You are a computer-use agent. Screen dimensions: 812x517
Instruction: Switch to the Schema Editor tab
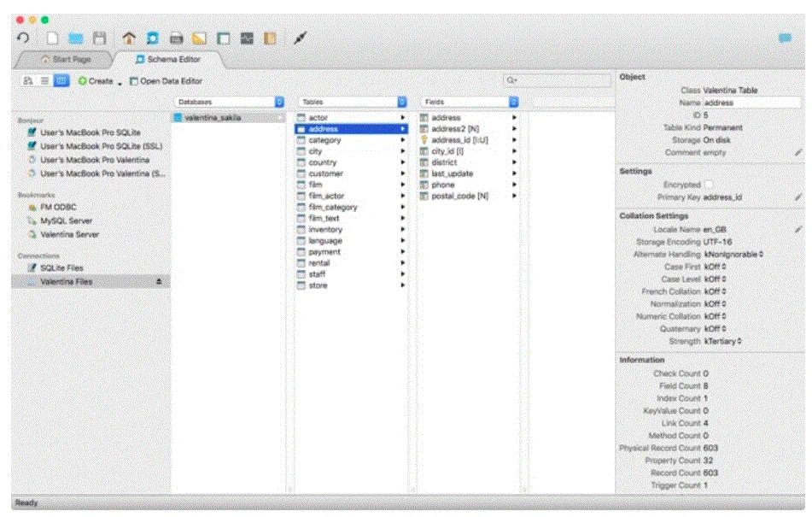tap(168, 60)
